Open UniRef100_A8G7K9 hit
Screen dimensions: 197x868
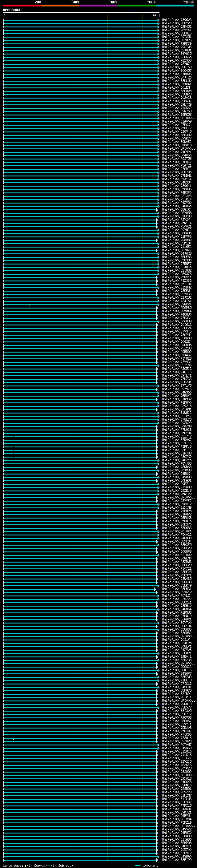[177, 457]
